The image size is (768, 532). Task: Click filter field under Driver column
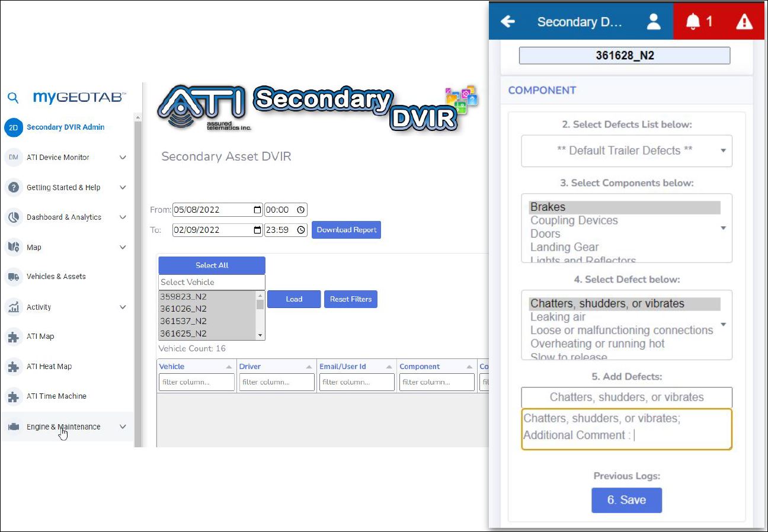[x=277, y=382]
